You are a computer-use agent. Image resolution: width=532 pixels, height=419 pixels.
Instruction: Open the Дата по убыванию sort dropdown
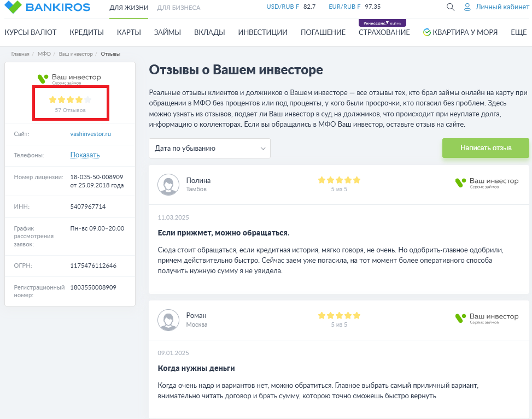pos(209,148)
